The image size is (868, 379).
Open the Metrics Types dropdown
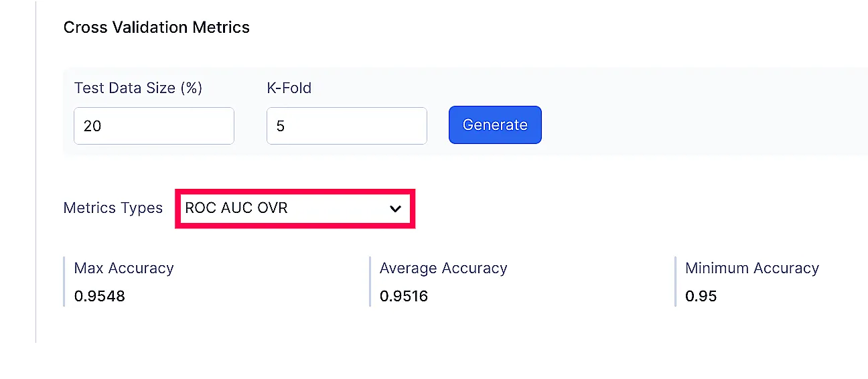295,208
